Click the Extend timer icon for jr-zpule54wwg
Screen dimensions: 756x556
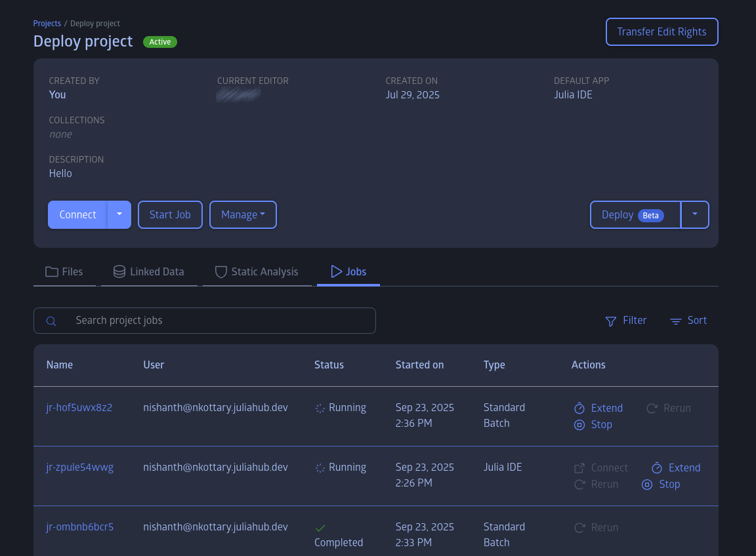point(657,468)
